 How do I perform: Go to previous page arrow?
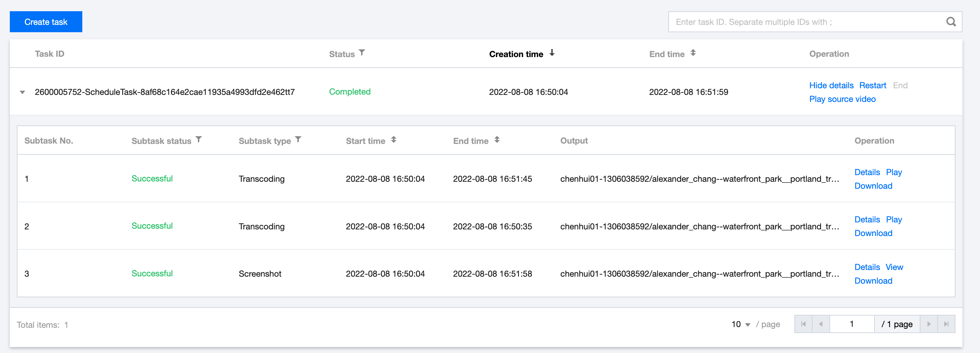click(821, 324)
